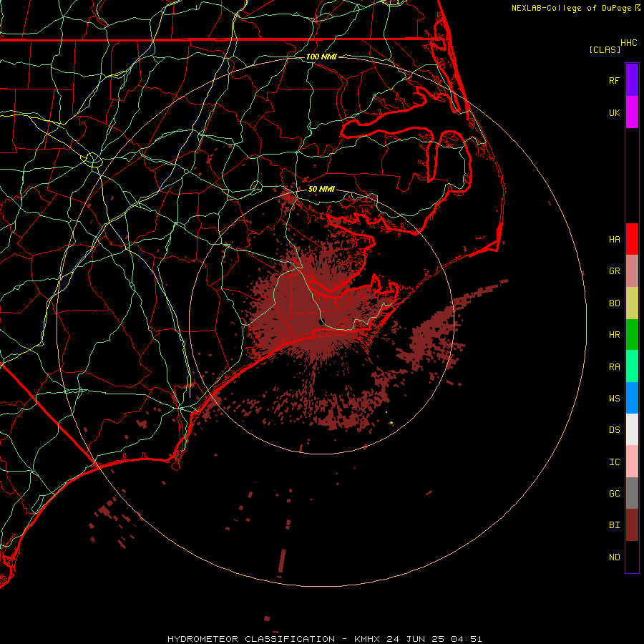Click the 100 NMI range ring label

[321, 57]
